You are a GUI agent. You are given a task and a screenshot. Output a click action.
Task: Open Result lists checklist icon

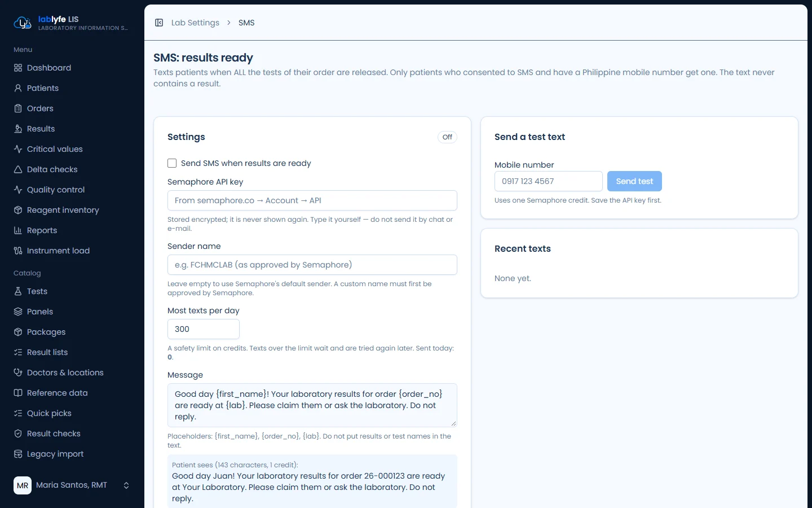18,352
